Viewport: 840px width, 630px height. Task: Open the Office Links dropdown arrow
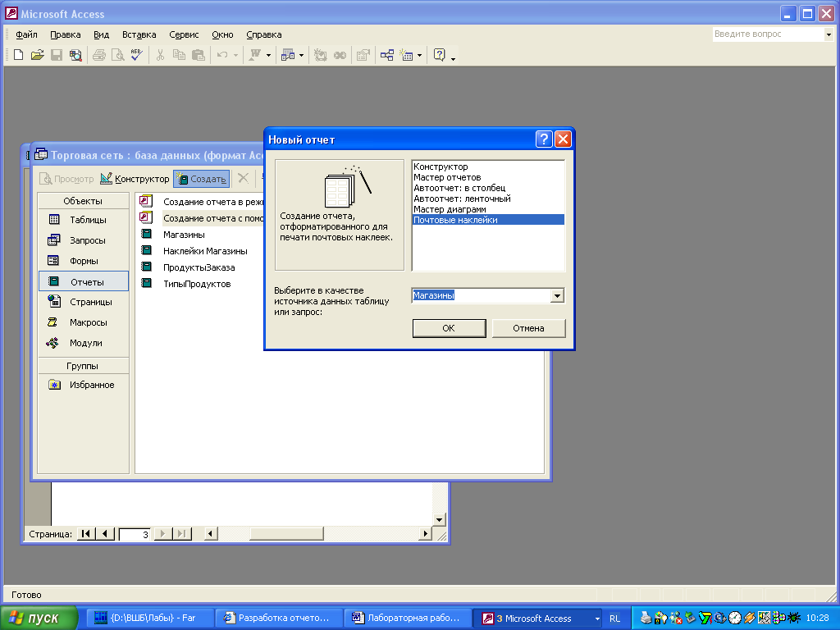point(268,55)
